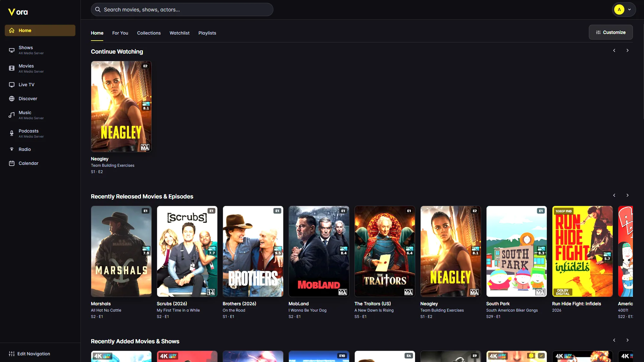Open the Marshals poster
The width and height of the screenshot is (644, 362).
pos(121,251)
